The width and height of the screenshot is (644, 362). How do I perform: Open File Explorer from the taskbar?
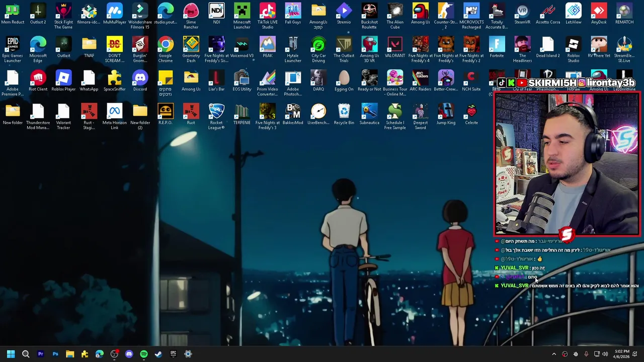click(70, 354)
